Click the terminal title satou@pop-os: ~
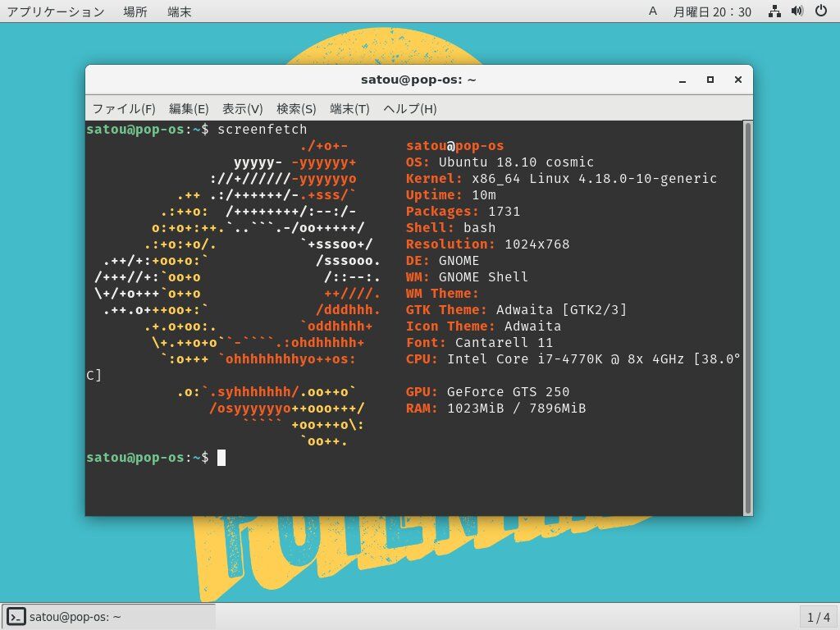 [x=418, y=80]
